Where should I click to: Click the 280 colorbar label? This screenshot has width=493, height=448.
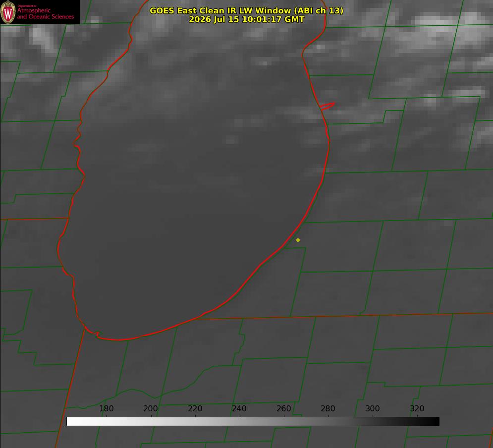[328, 408]
